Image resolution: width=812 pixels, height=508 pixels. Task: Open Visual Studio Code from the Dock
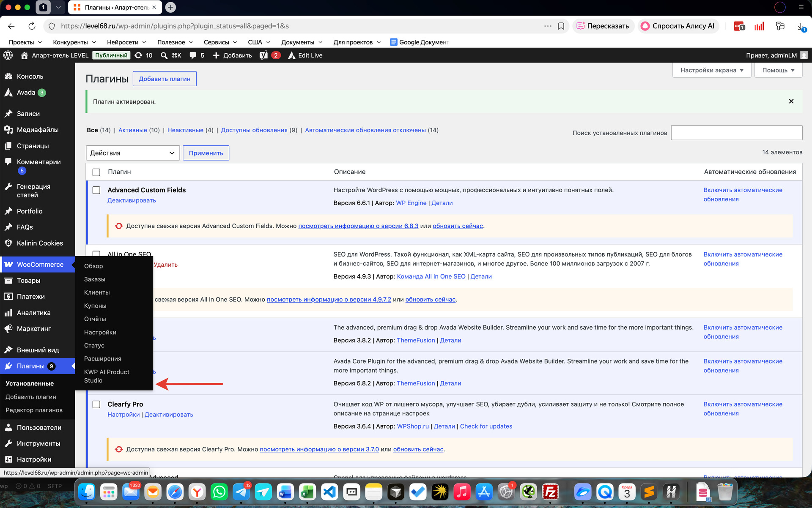pos(330,492)
